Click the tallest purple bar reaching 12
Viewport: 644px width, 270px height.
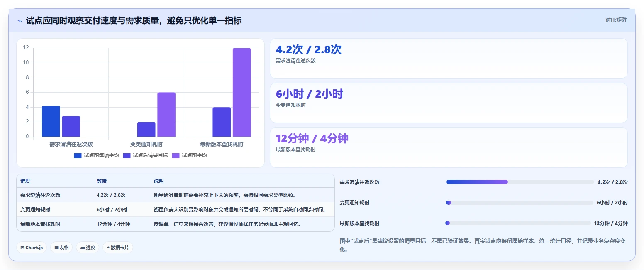tap(242, 93)
